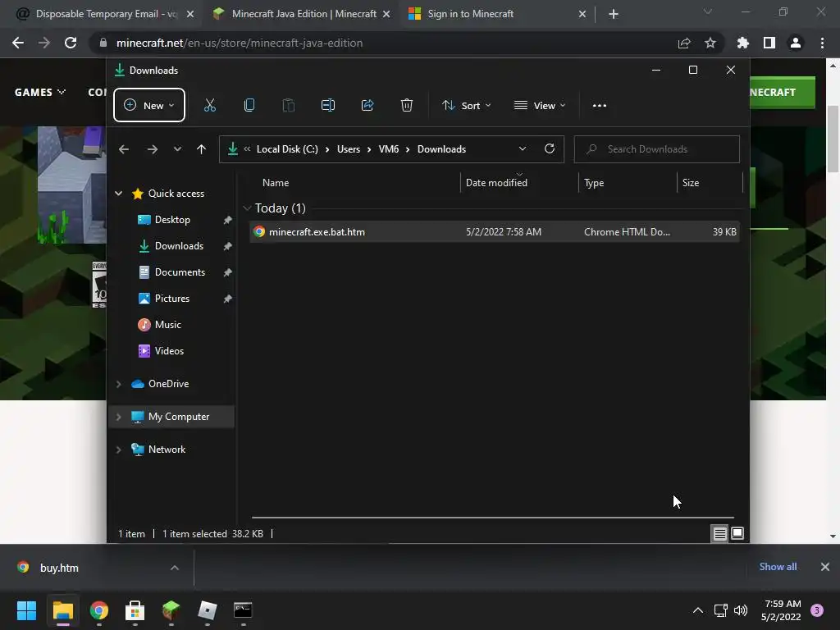
Task: Go up one folder level
Action: click(x=201, y=149)
